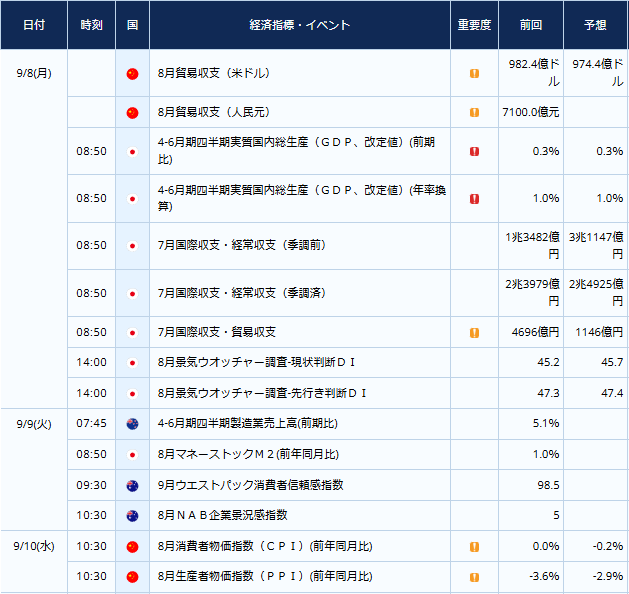
Task: Click 4-6月期四半期製造業売上高(前期比) text
Action: pyautogui.click(x=248, y=424)
